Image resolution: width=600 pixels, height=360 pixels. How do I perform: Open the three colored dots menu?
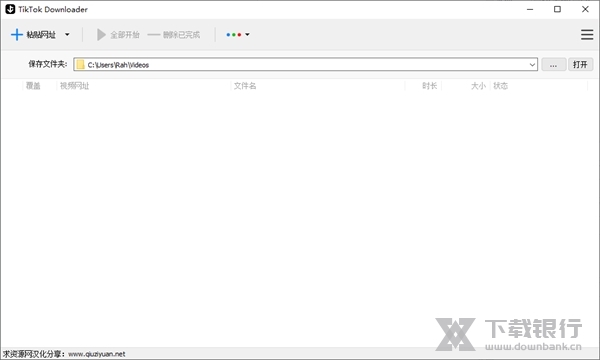[x=238, y=35]
